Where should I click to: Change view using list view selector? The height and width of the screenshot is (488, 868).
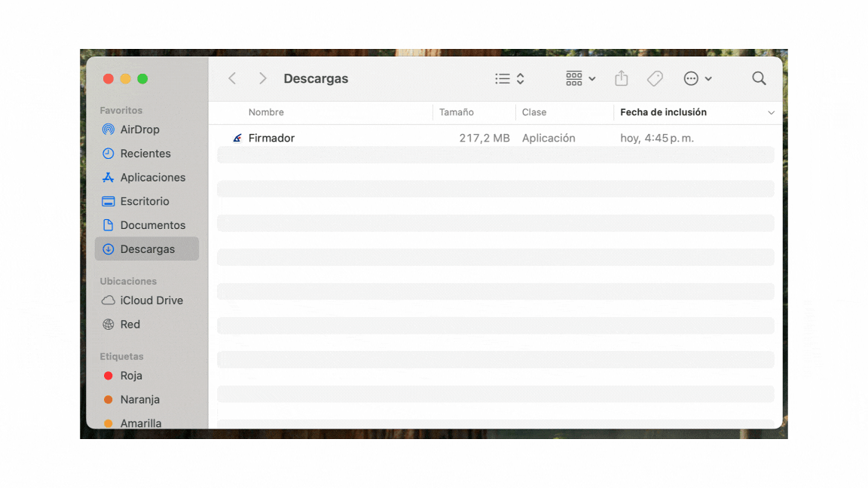click(509, 78)
